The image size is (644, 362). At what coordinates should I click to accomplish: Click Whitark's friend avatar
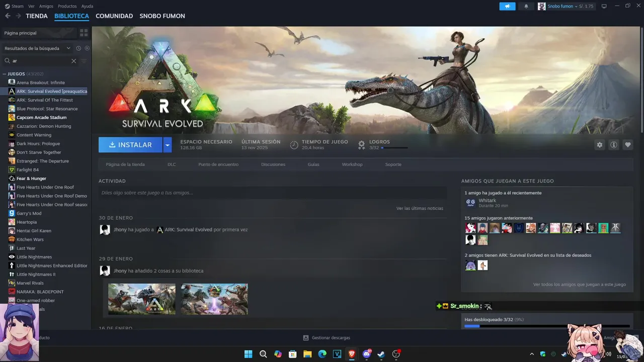(470, 203)
